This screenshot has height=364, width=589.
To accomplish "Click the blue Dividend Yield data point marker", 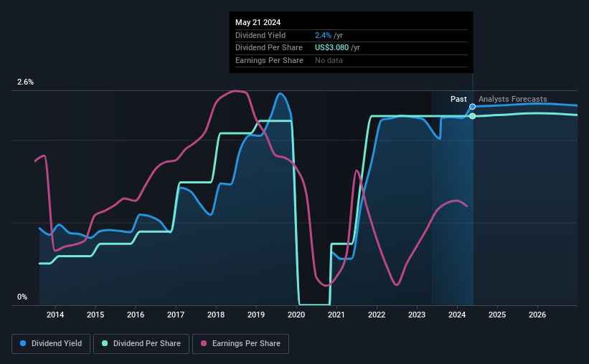I will coord(473,107).
